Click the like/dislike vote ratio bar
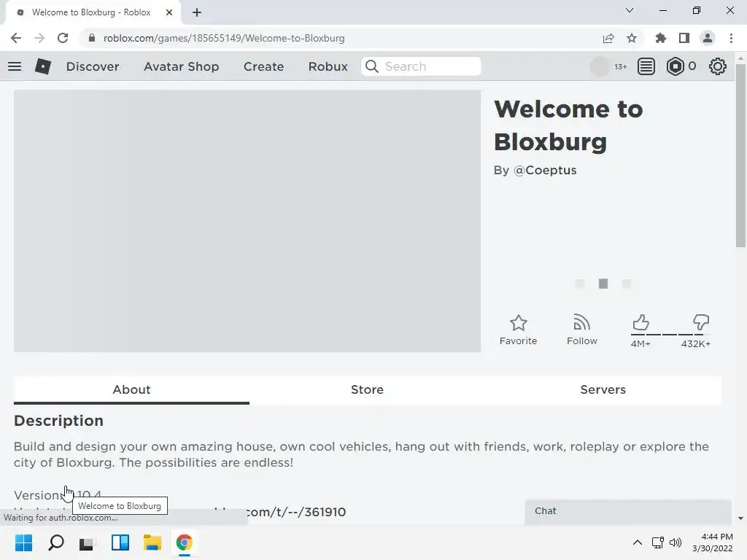 click(671, 334)
